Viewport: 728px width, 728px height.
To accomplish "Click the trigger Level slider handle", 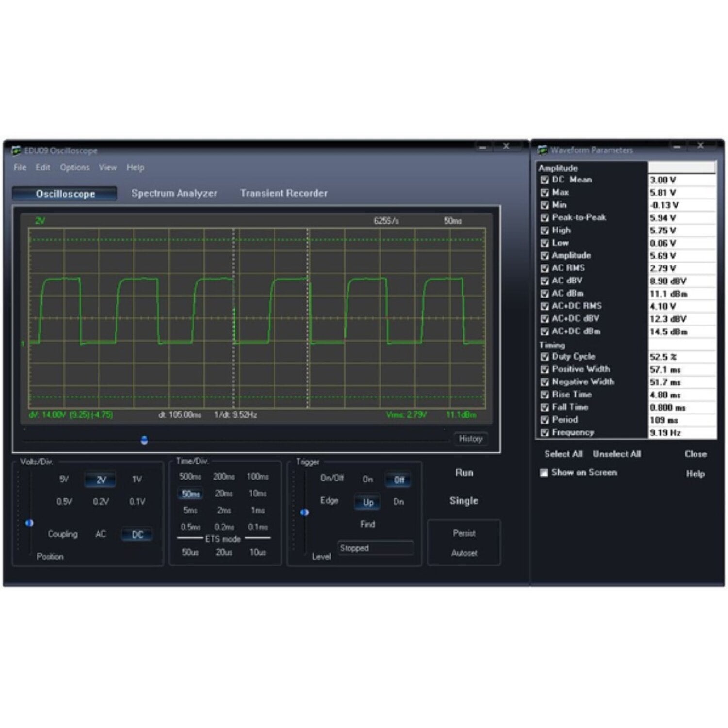I will tap(304, 513).
